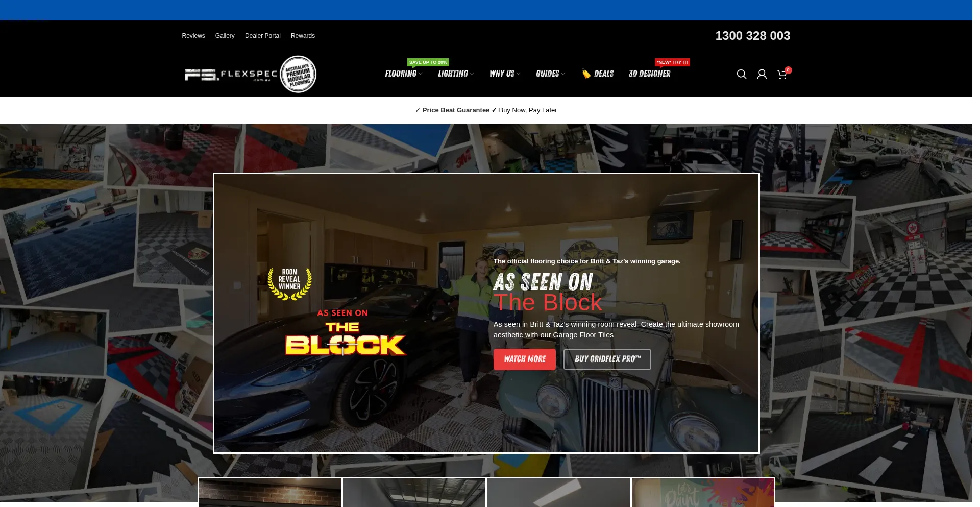Open the Gallery link

225,36
